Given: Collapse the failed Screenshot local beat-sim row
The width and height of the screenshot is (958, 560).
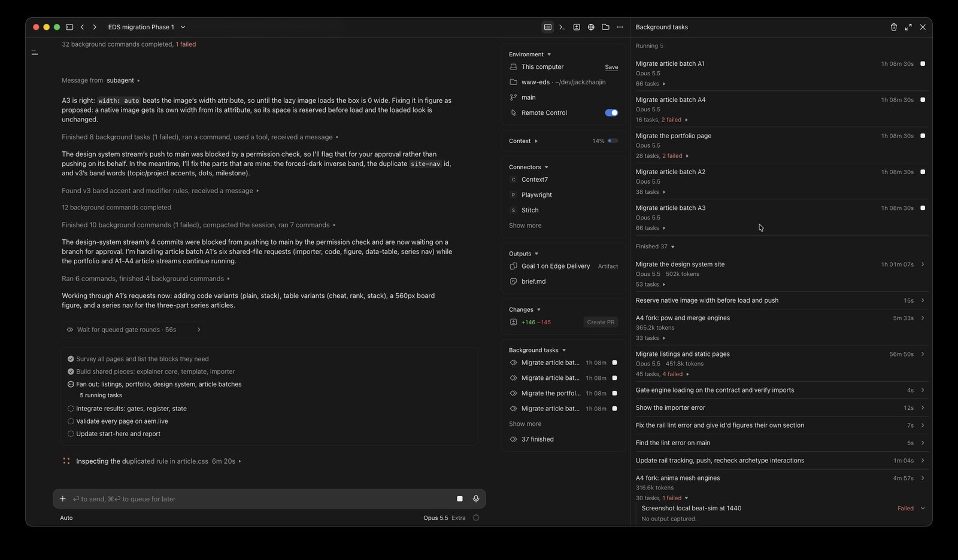Looking at the screenshot, I should coord(923,509).
